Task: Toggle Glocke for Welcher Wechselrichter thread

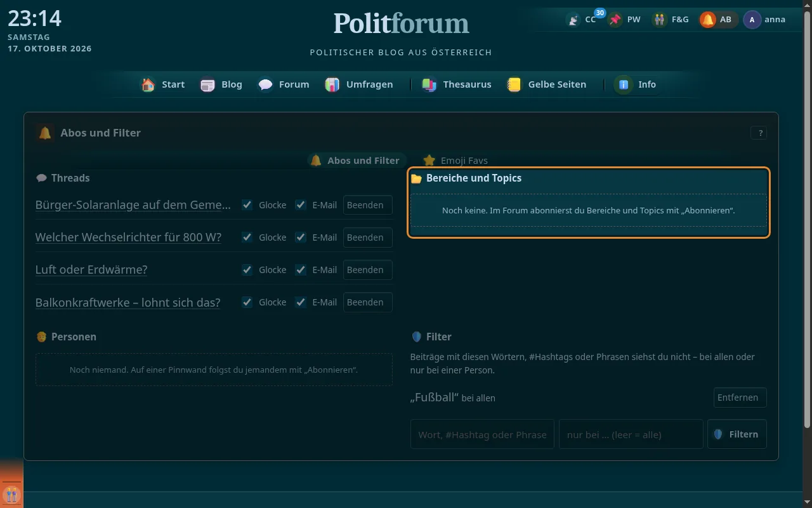Action: tap(247, 237)
